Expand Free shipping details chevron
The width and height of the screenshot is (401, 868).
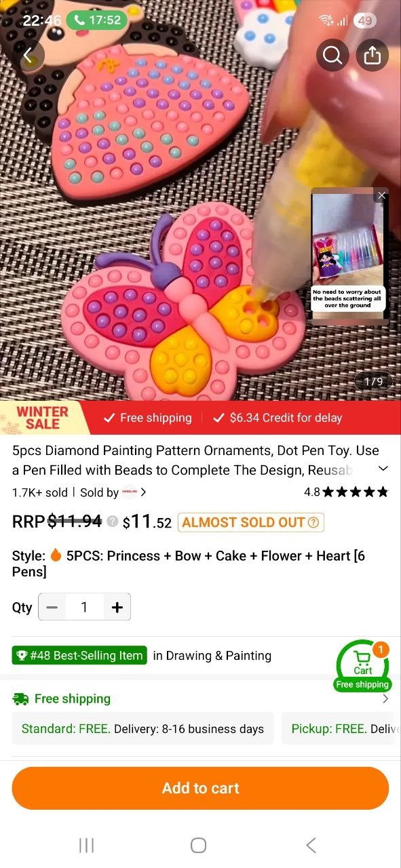pos(385,698)
